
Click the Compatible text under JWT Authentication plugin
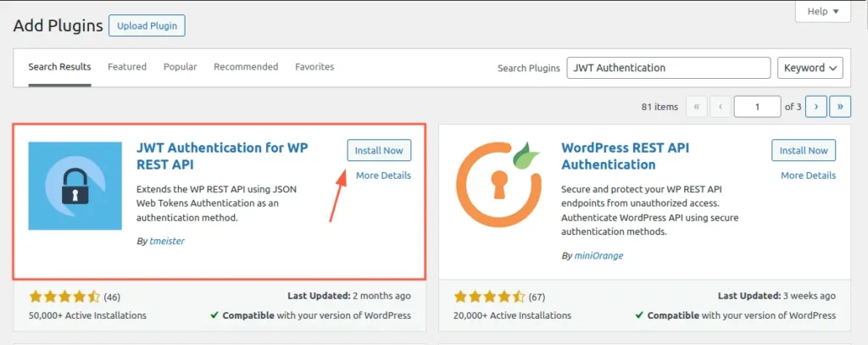[310, 315]
